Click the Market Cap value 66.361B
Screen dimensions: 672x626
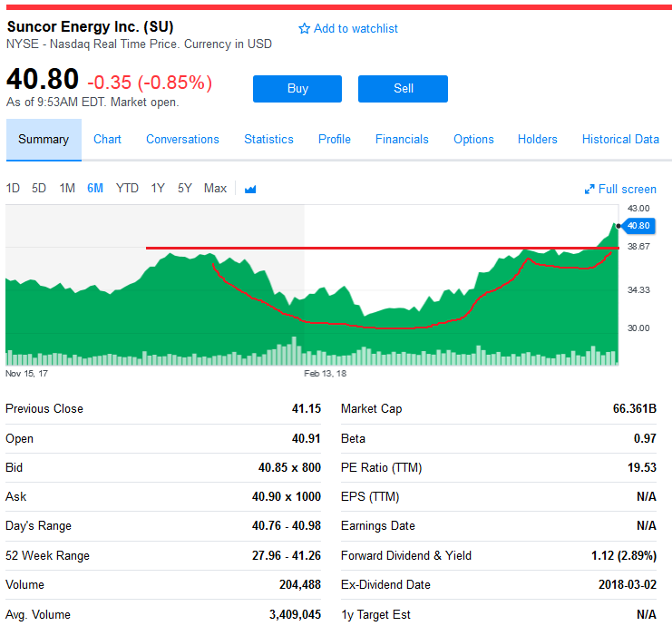click(635, 408)
